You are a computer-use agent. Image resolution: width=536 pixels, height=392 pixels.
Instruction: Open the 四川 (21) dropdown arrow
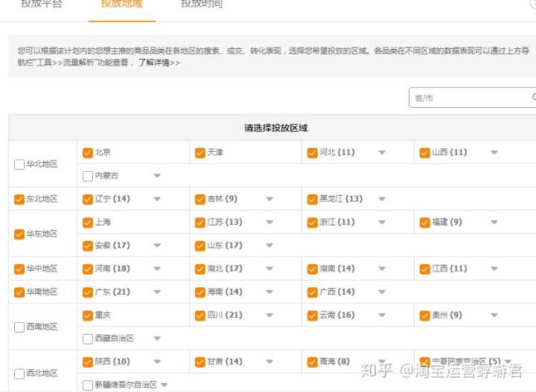[269, 315]
